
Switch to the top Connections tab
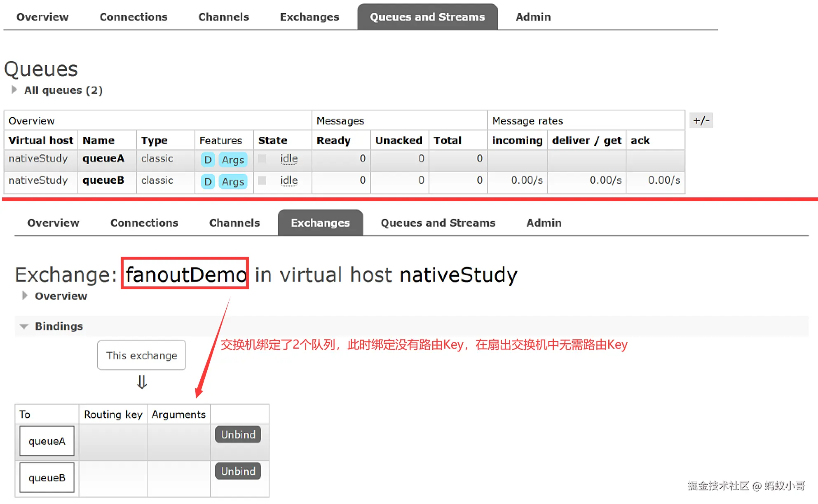[x=134, y=17]
